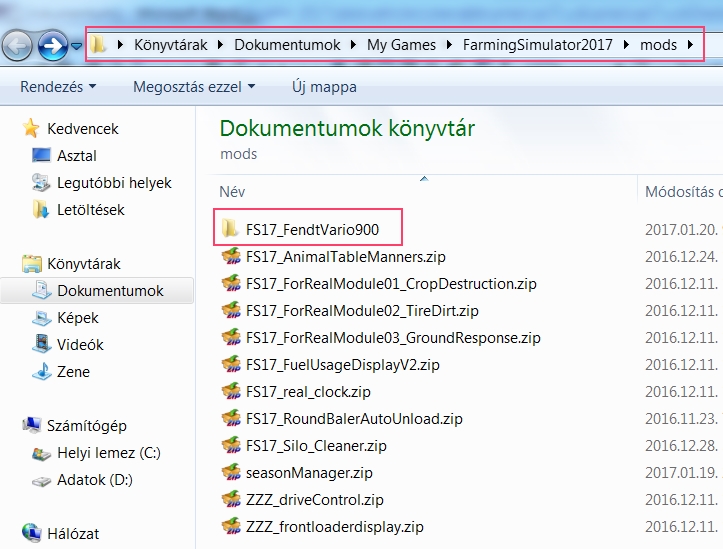Screen dimensions: 723x549
Task: Click Új mappa toolbar button
Action: pos(324,87)
